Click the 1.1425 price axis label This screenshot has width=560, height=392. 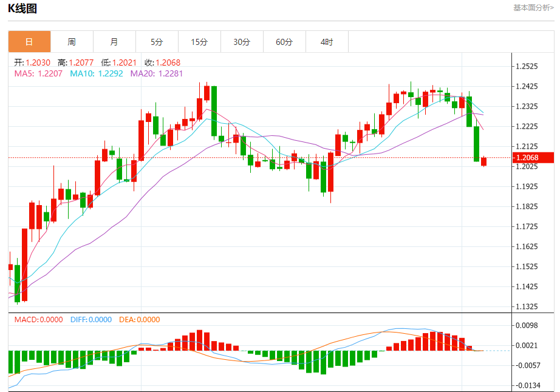(527, 286)
